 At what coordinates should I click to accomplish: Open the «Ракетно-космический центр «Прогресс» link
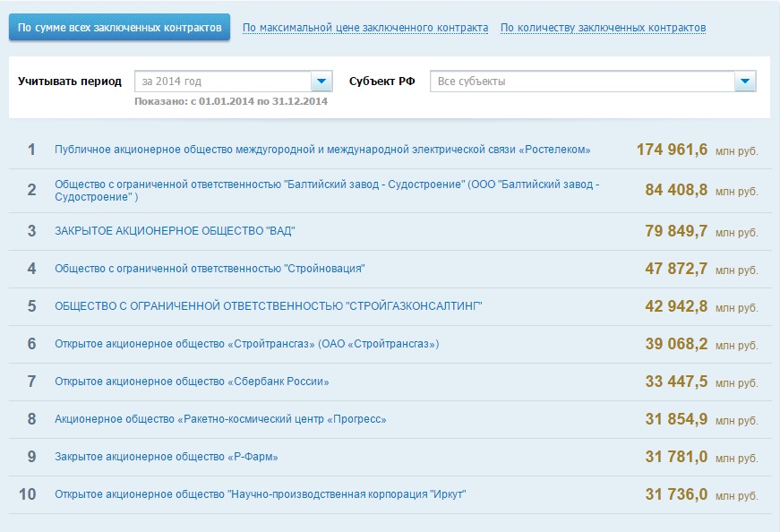220,419
